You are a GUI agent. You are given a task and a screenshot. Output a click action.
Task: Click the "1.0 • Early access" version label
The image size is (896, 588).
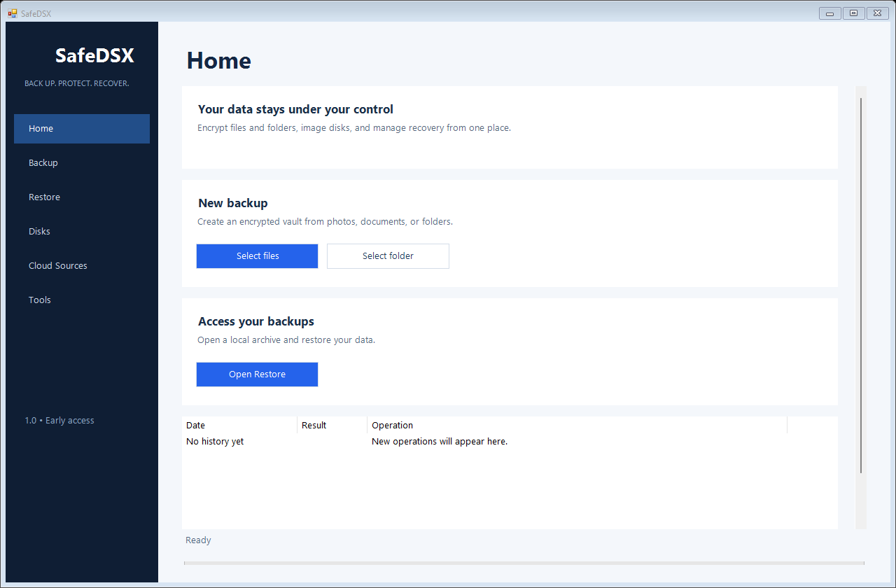click(x=59, y=421)
